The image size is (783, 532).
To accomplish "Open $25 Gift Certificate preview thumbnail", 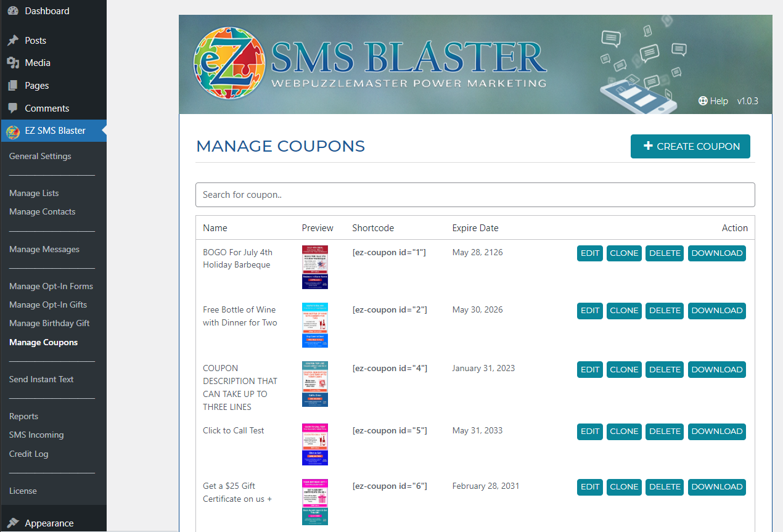I will [315, 502].
